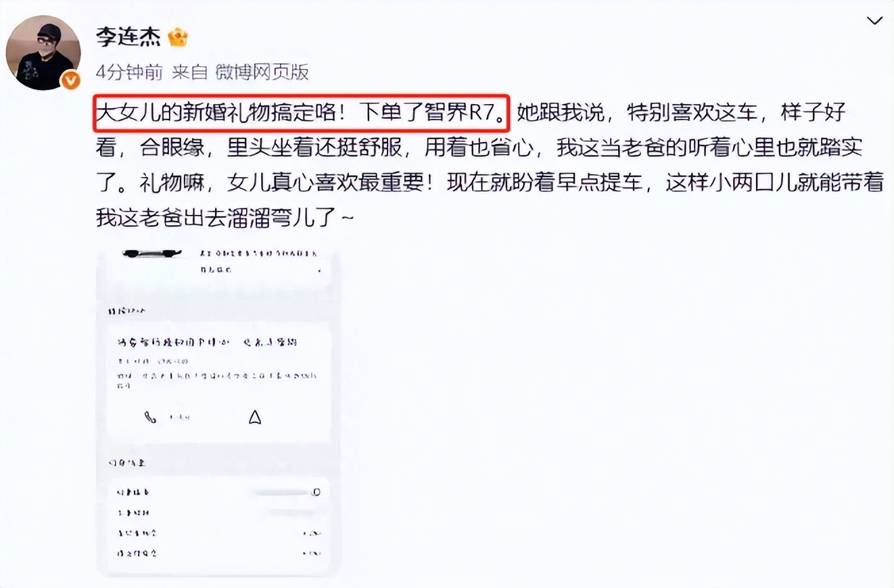Image resolution: width=894 pixels, height=588 pixels.
Task: Select the first row label in order info section
Action: [x=133, y=493]
